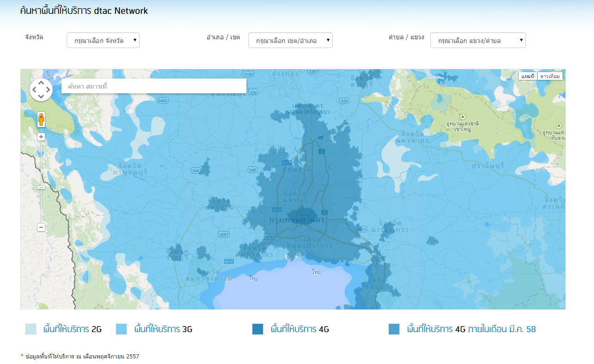The image size is (594, 364).
Task: Click the highway 3001 shield on the map
Action: pyautogui.click(x=361, y=229)
